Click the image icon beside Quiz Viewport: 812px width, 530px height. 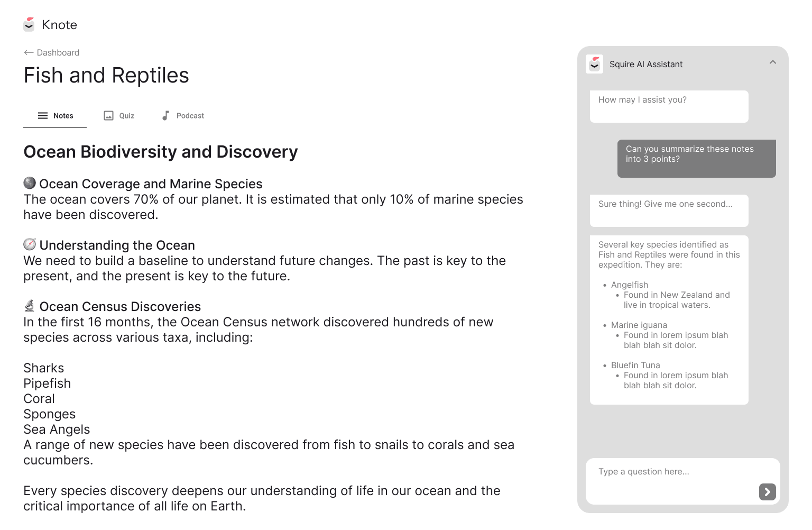[x=108, y=115]
